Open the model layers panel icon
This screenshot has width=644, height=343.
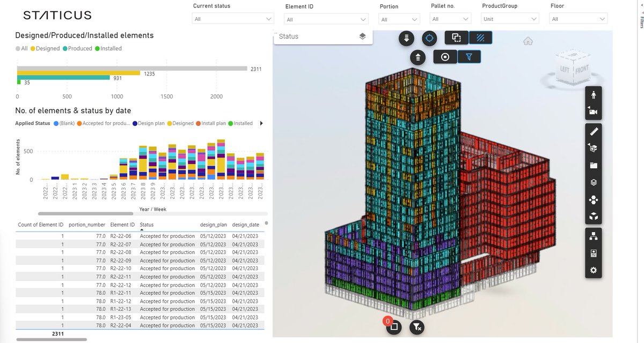tap(593, 182)
